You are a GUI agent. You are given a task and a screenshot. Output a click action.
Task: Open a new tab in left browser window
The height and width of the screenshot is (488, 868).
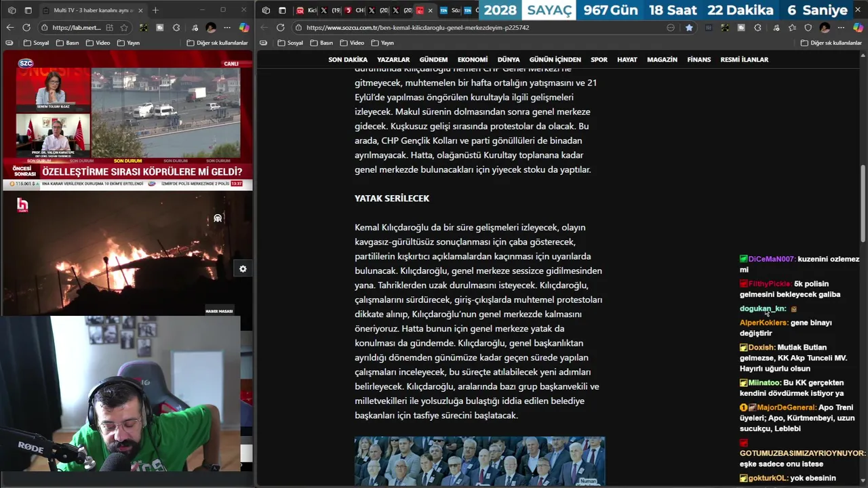155,10
